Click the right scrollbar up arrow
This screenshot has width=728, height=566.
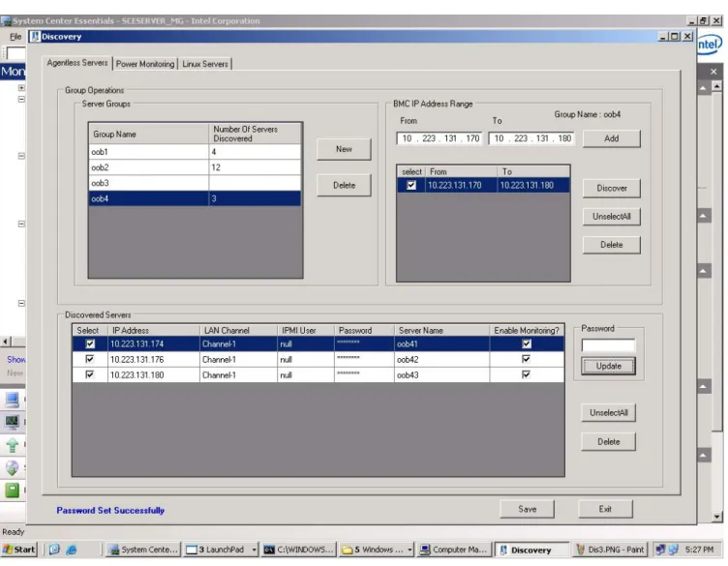(717, 86)
